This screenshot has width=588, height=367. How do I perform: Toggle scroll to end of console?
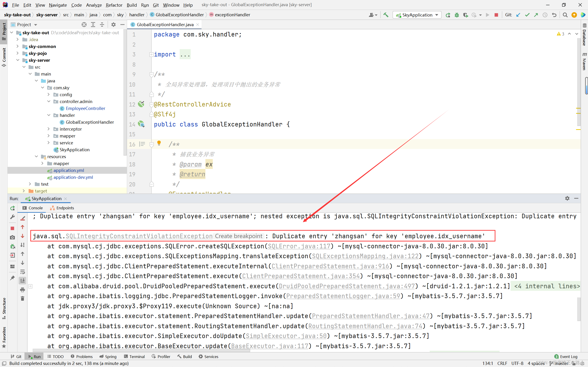(22, 281)
